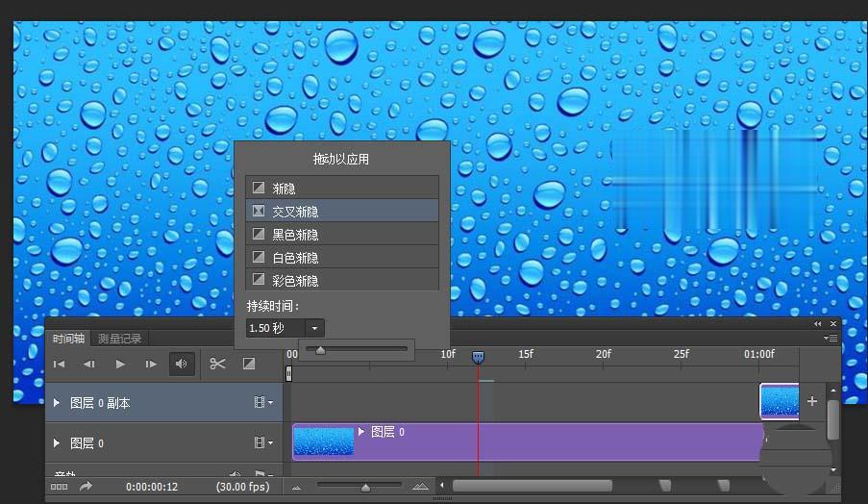Open filmstrip menu for 图层 0 副本

point(262,403)
